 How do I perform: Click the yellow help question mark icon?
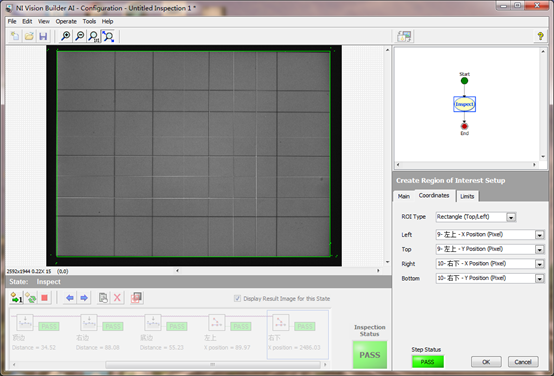coord(540,36)
